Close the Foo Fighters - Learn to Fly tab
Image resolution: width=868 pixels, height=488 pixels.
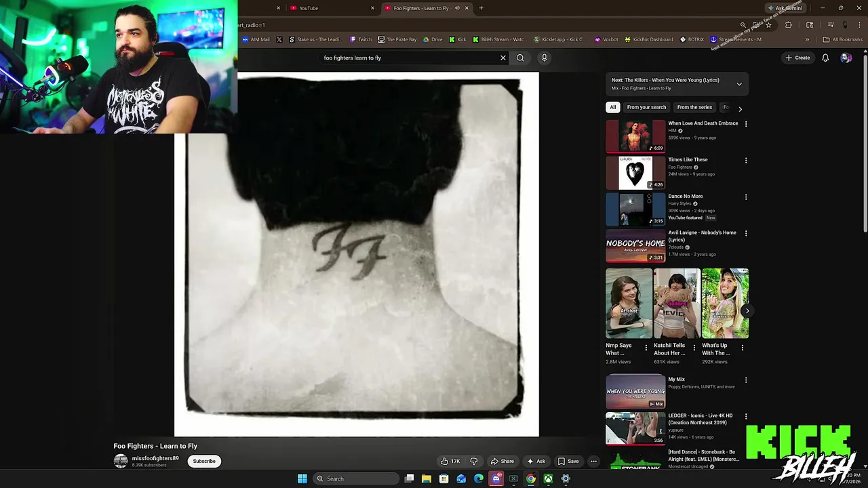tap(467, 8)
